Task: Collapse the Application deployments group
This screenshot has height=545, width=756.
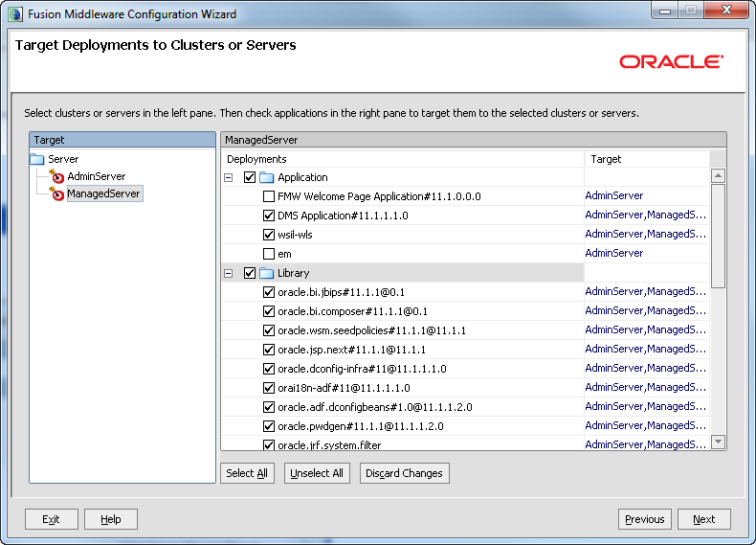Action: coord(229,177)
